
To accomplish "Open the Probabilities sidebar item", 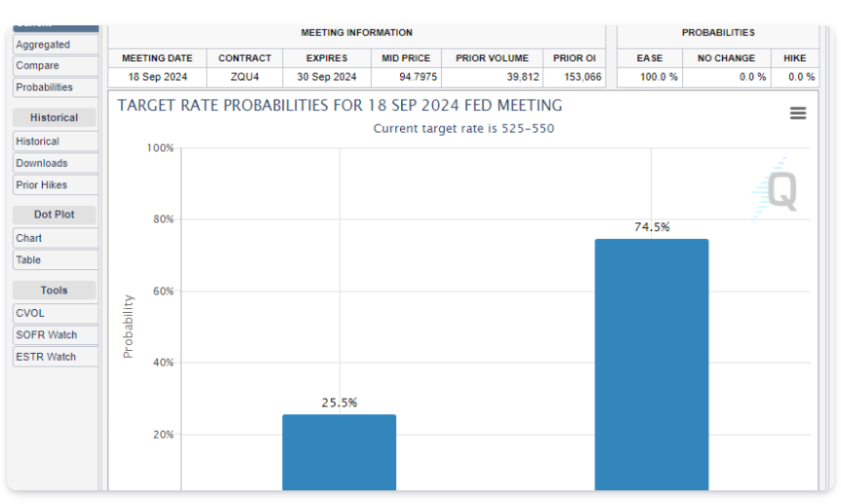I will pos(55,88).
